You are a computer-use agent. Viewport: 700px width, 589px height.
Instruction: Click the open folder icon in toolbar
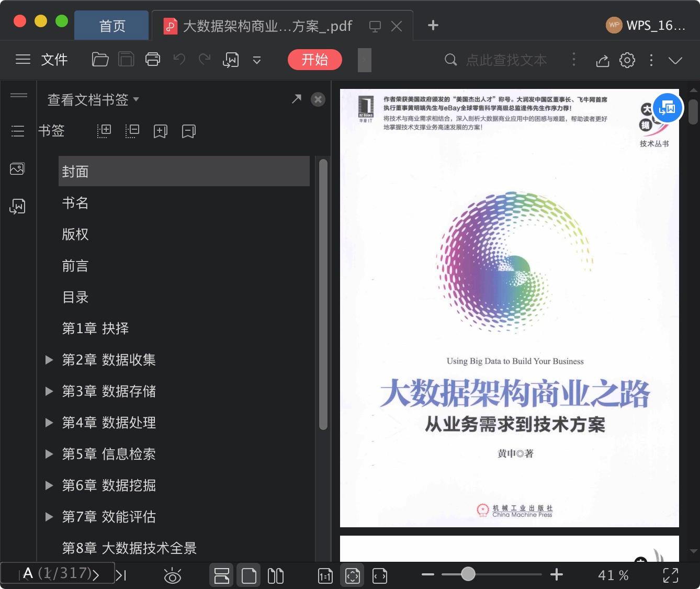click(x=100, y=60)
